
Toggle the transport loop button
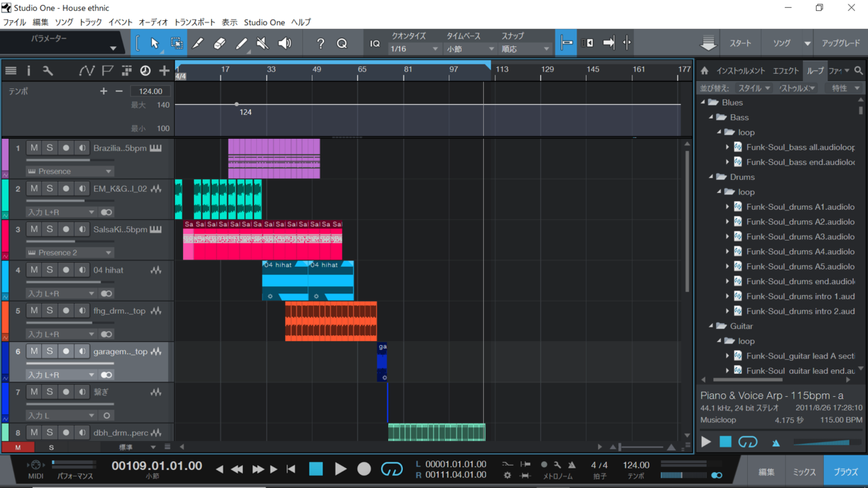point(391,469)
